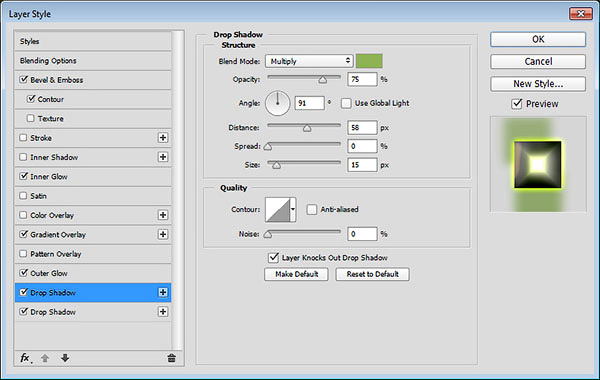600x380 pixels.
Task: Click the Noise value field
Action: (x=362, y=234)
